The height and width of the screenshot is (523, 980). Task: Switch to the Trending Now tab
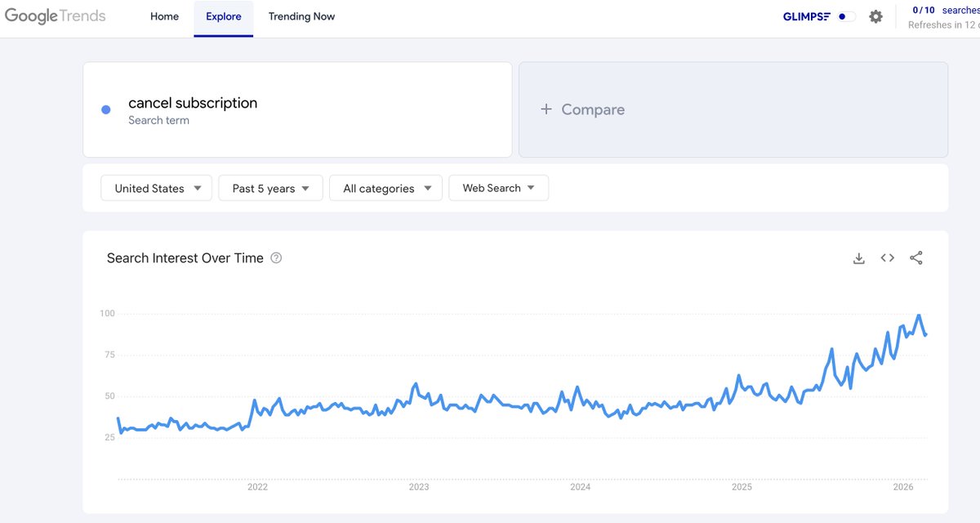[301, 16]
